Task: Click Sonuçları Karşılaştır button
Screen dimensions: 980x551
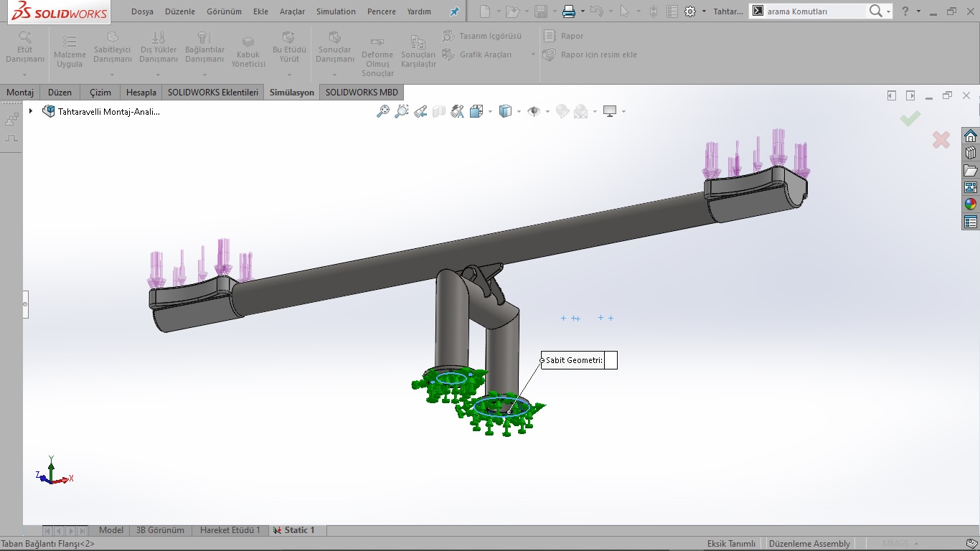Action: point(418,50)
